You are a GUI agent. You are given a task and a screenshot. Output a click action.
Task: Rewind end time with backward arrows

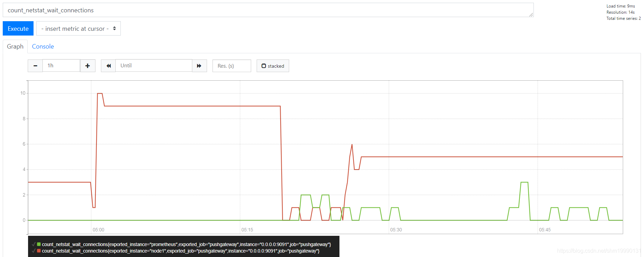[108, 66]
